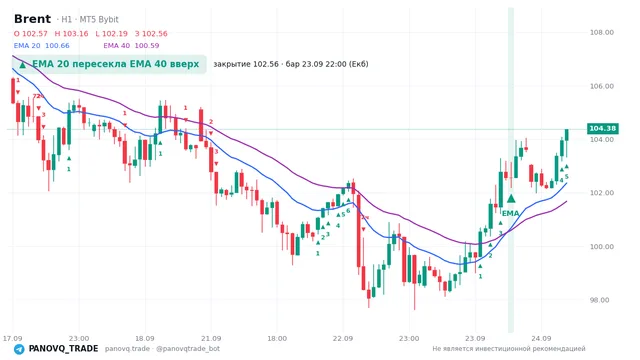Viewport: 640px width, 360px height.
Task: Click the high value 'H 103.16'
Action: tap(71, 33)
